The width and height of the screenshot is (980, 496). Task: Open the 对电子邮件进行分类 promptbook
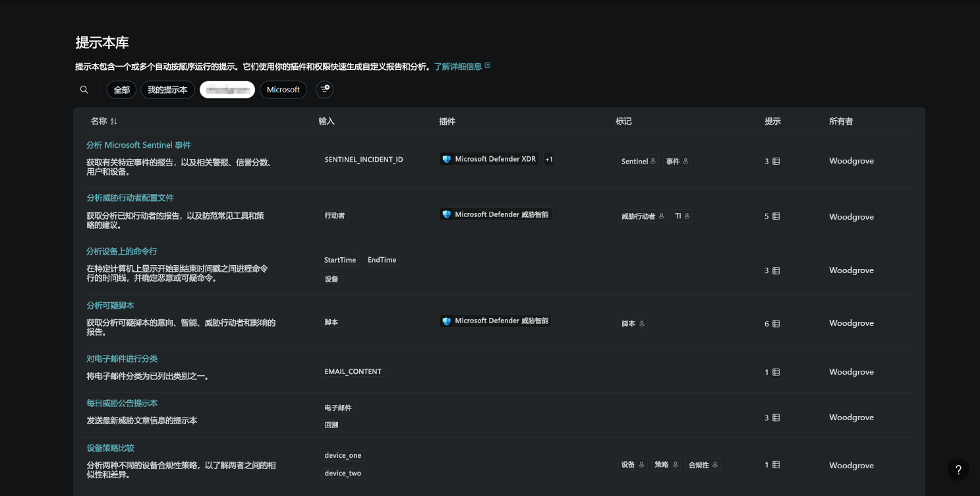coord(122,359)
